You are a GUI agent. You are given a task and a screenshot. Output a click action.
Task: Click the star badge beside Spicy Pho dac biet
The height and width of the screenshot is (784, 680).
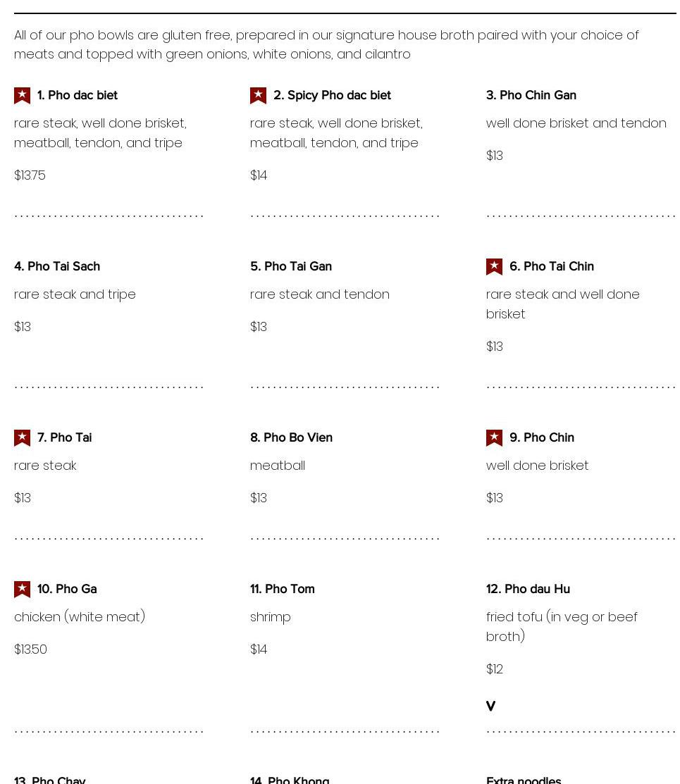click(259, 95)
